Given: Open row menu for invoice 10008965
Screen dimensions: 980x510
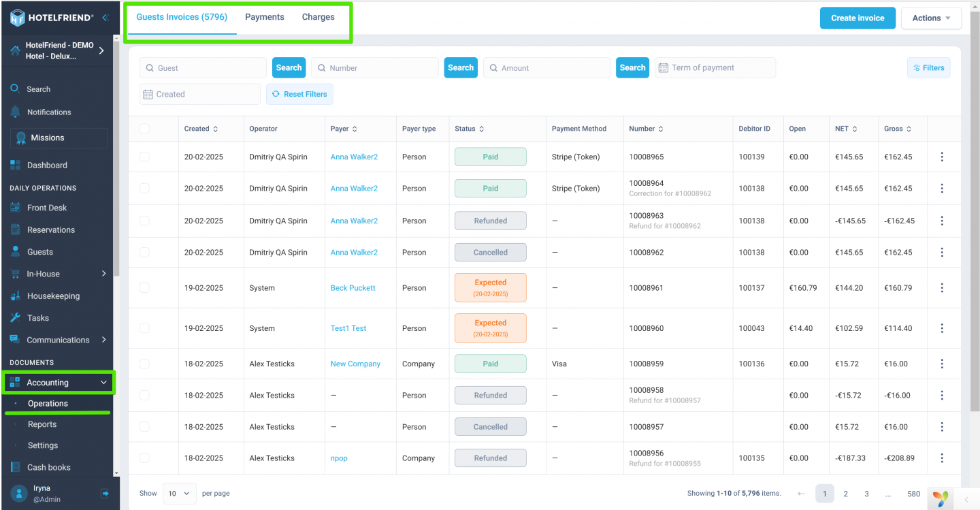Looking at the screenshot, I should pos(942,157).
